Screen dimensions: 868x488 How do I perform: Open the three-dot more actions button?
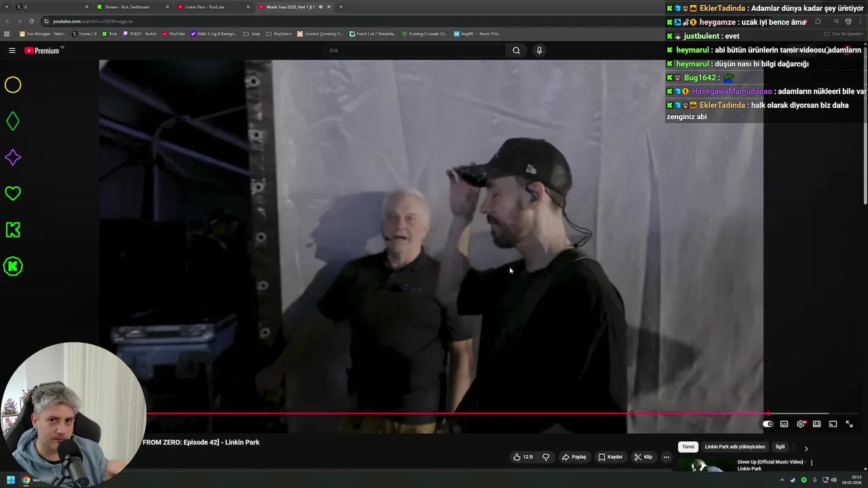tap(666, 457)
